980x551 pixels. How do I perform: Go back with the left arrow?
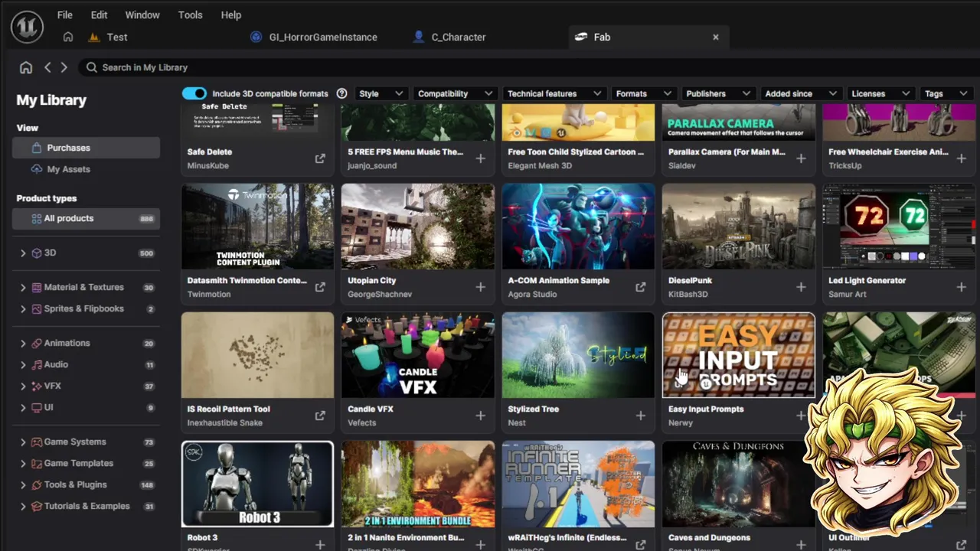[47, 67]
